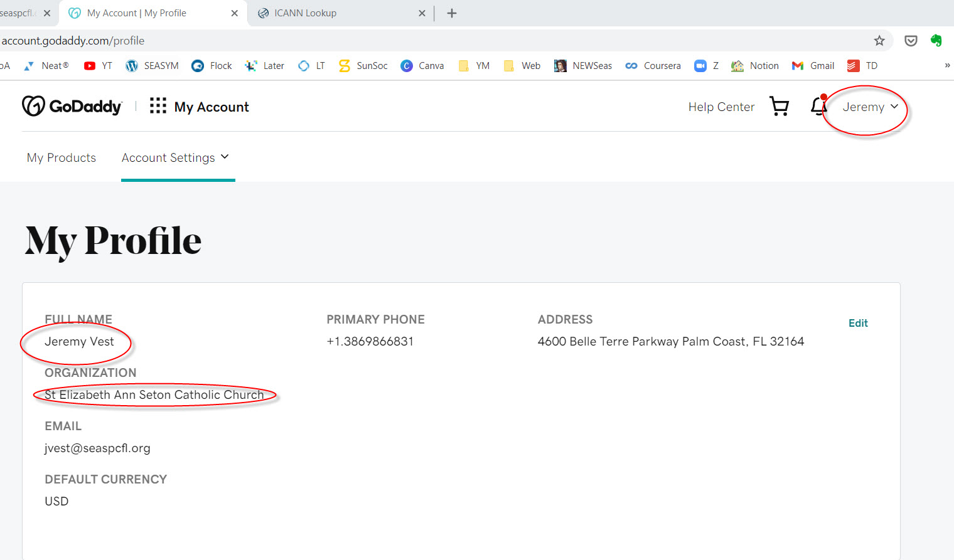Open the Gmail bookmark
Viewport: 954px width, 560px height.
813,66
